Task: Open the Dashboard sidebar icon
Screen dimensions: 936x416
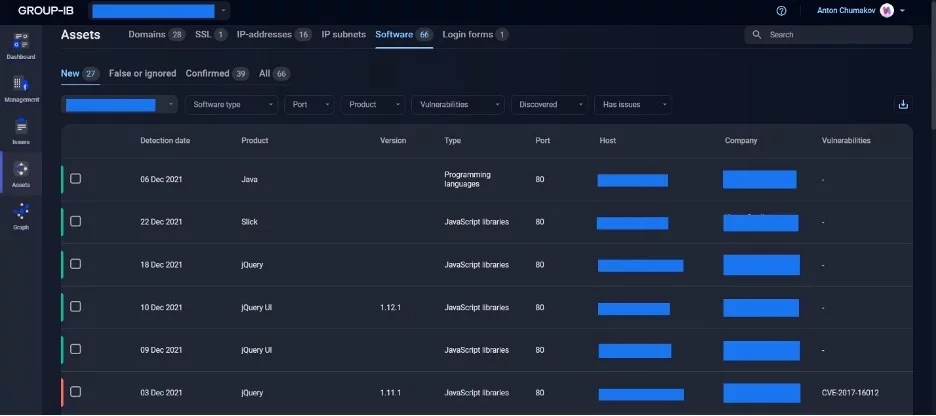Action: coord(20,43)
